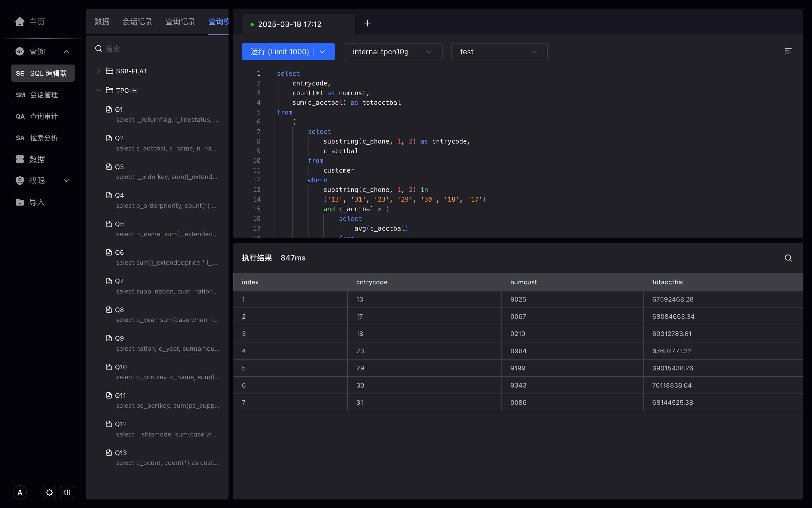
Task: Open the Q8 template file icon
Action: coord(109,310)
